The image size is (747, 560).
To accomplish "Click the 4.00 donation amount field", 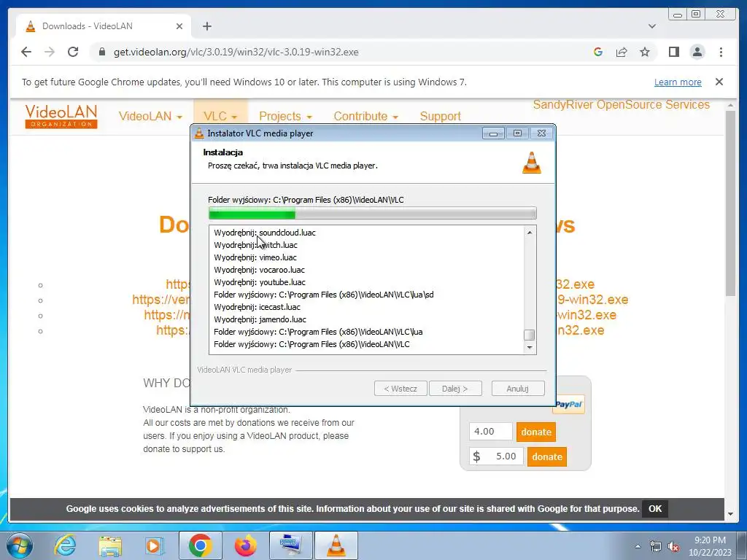I will coord(491,432).
